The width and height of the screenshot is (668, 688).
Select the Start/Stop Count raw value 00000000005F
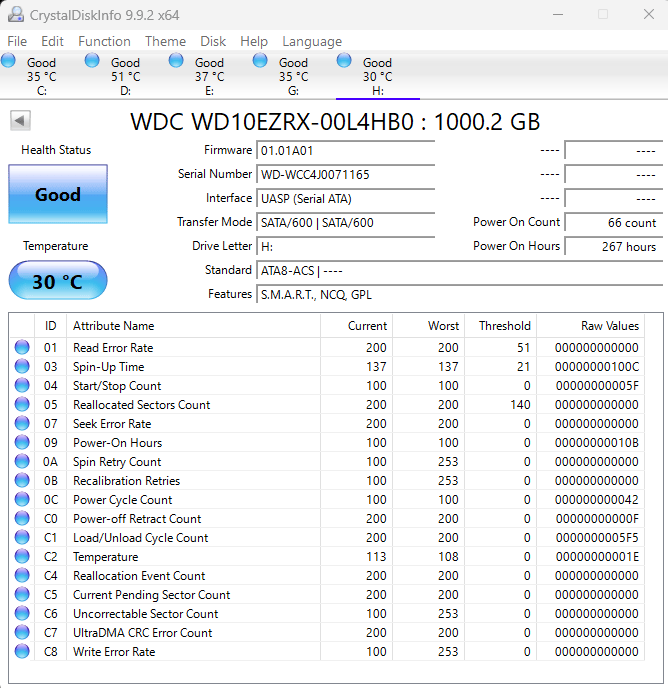(597, 386)
